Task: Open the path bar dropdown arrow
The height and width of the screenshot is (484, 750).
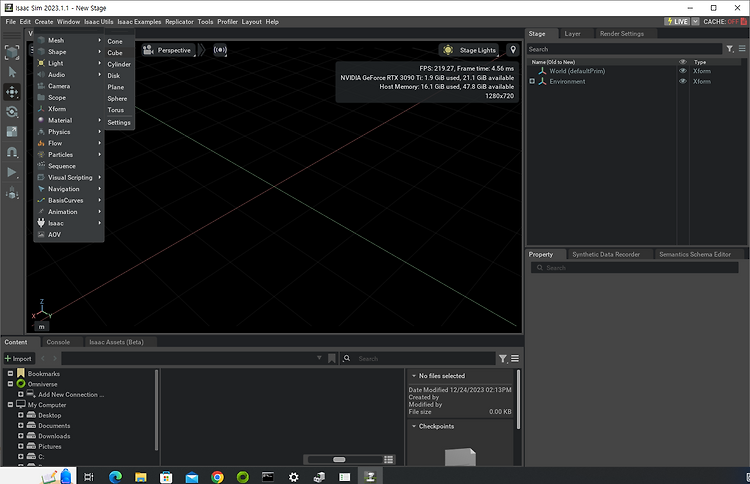Action: pos(319,358)
